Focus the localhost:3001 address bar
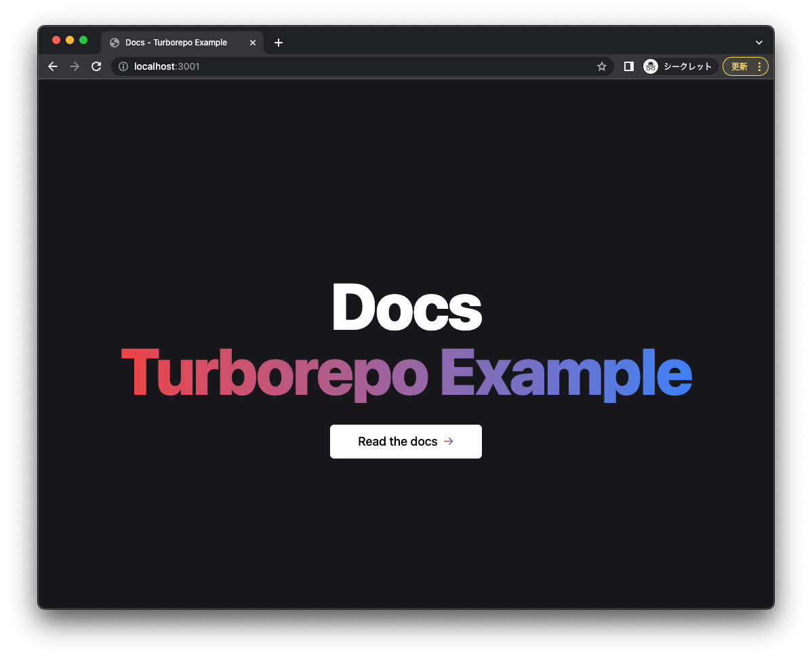The width and height of the screenshot is (812, 659). point(363,66)
